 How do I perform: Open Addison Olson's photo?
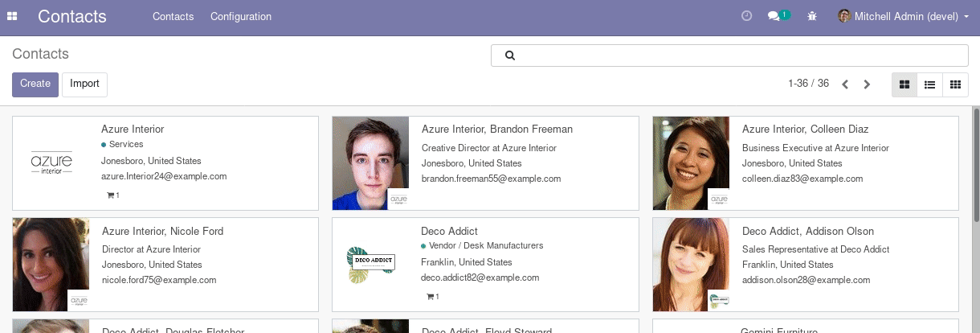[691, 265]
